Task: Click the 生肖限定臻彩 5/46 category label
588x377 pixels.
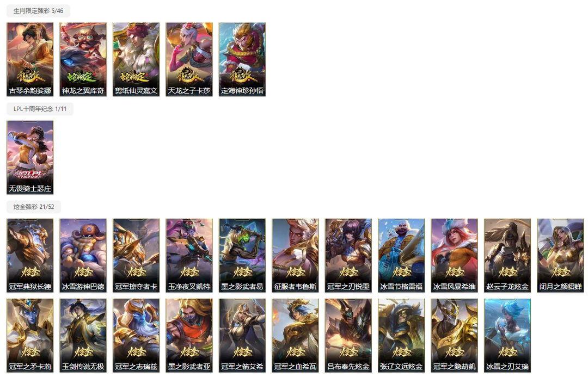Action: [x=38, y=11]
